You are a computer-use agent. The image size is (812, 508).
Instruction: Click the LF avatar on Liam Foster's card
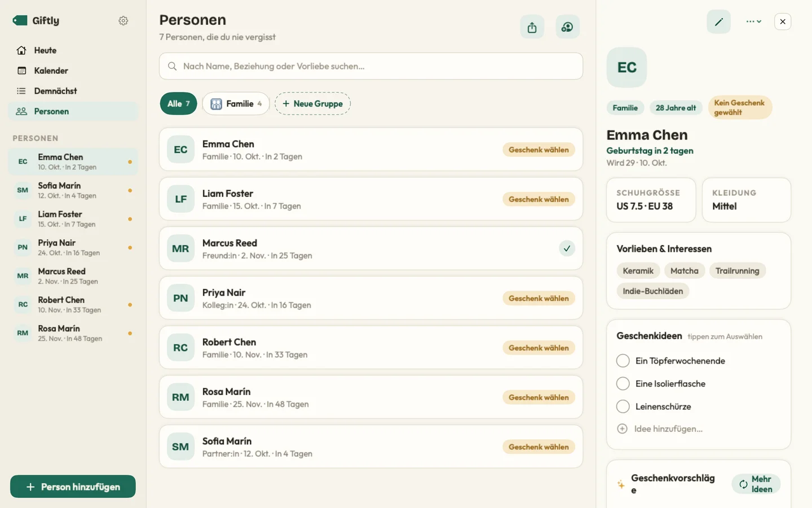tap(180, 199)
